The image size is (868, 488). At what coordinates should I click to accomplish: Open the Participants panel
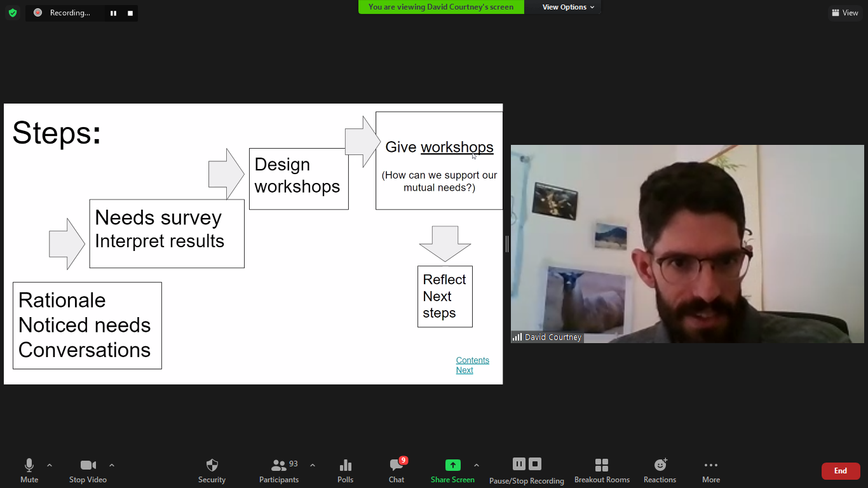point(279,471)
